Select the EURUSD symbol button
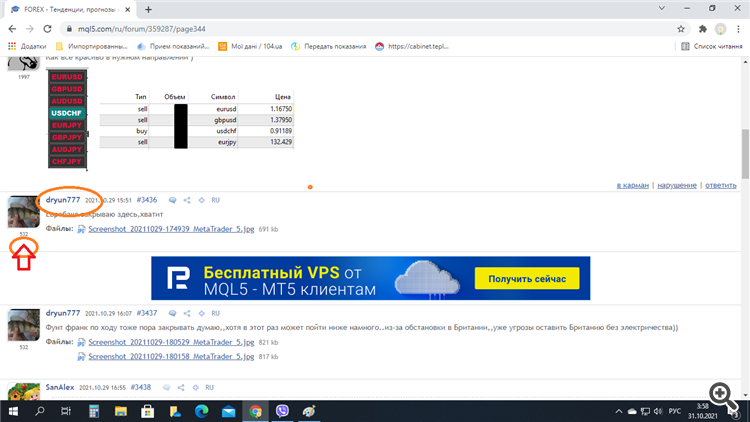 pyautogui.click(x=67, y=77)
